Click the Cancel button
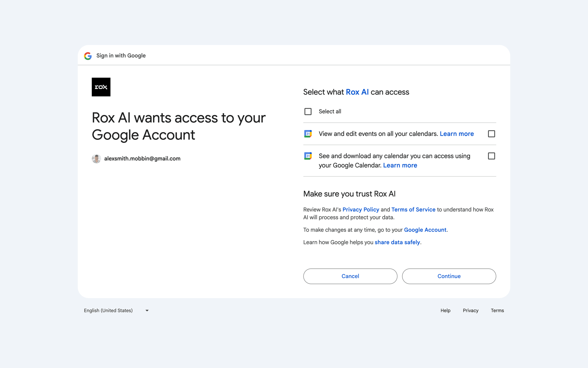Screen dimensions: 588x368 click(x=350, y=276)
